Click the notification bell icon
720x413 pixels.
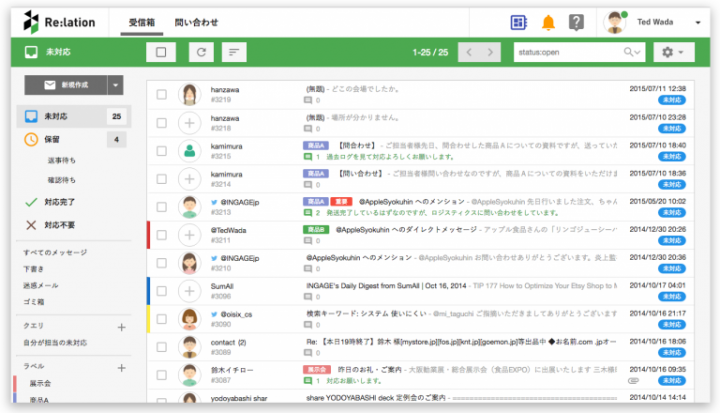pyautogui.click(x=548, y=22)
